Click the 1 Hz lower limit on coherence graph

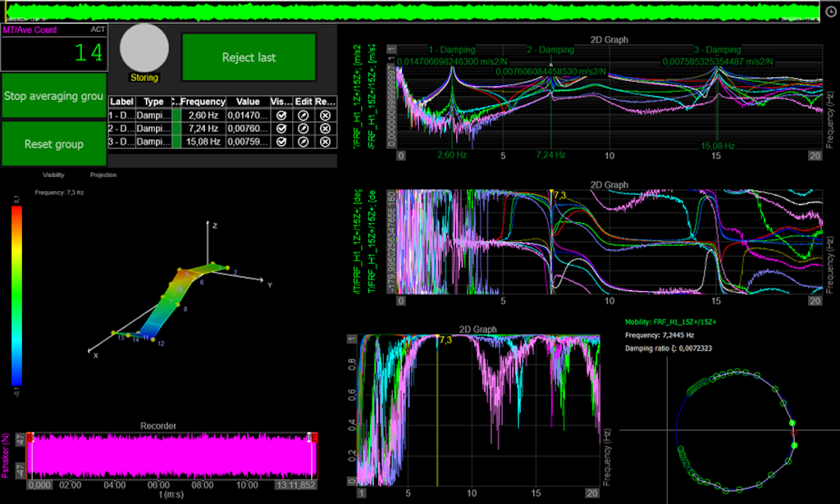coord(362,493)
